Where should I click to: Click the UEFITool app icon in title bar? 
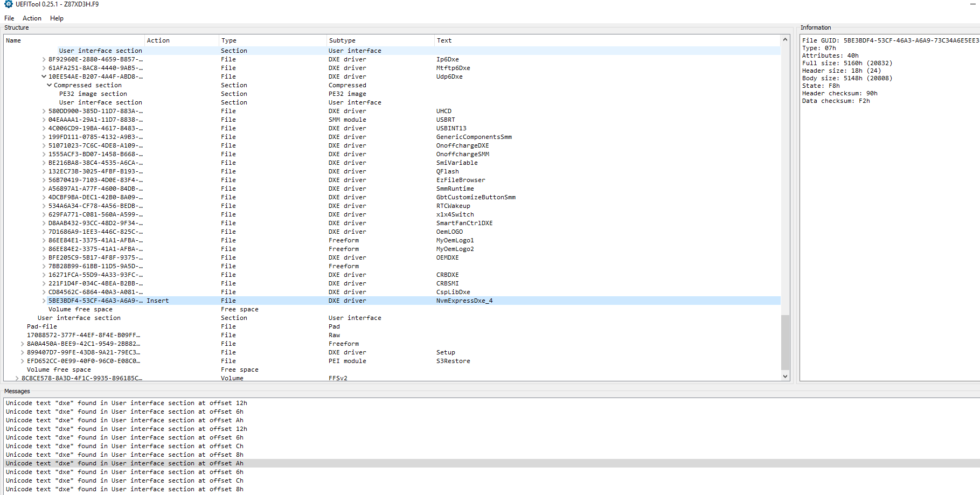pyautogui.click(x=8, y=4)
